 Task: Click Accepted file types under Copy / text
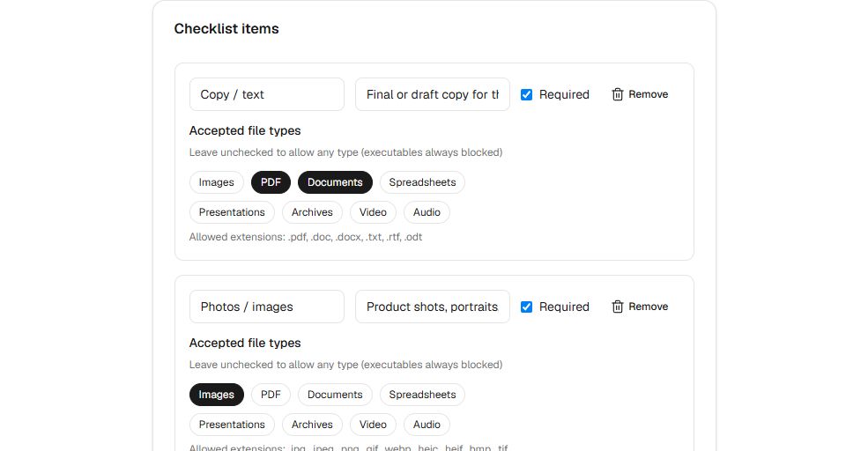(x=245, y=130)
